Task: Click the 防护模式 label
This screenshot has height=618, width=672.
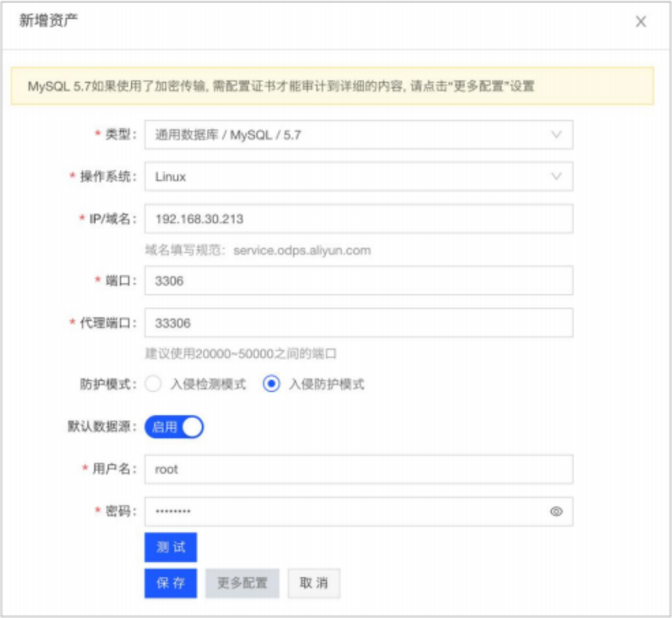Action: [108, 384]
